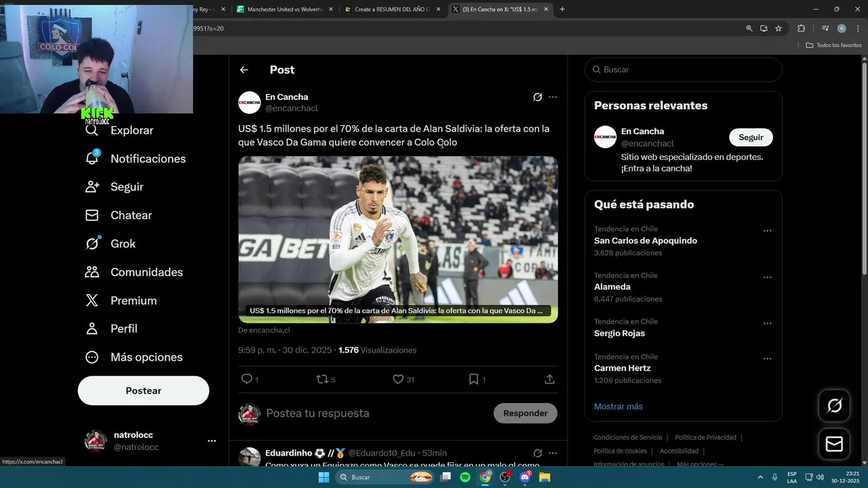Click the Postear button

coord(143,390)
